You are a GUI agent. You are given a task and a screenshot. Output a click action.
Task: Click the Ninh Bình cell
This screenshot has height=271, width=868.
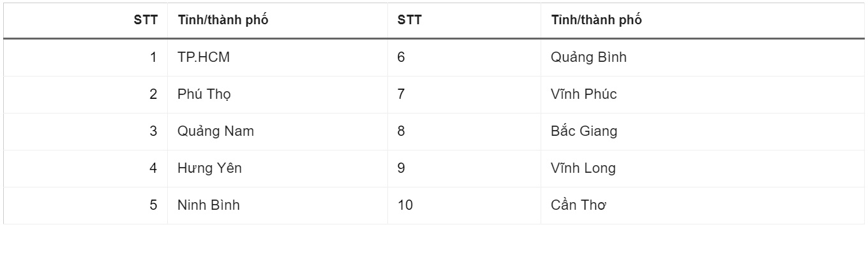[x=209, y=205]
